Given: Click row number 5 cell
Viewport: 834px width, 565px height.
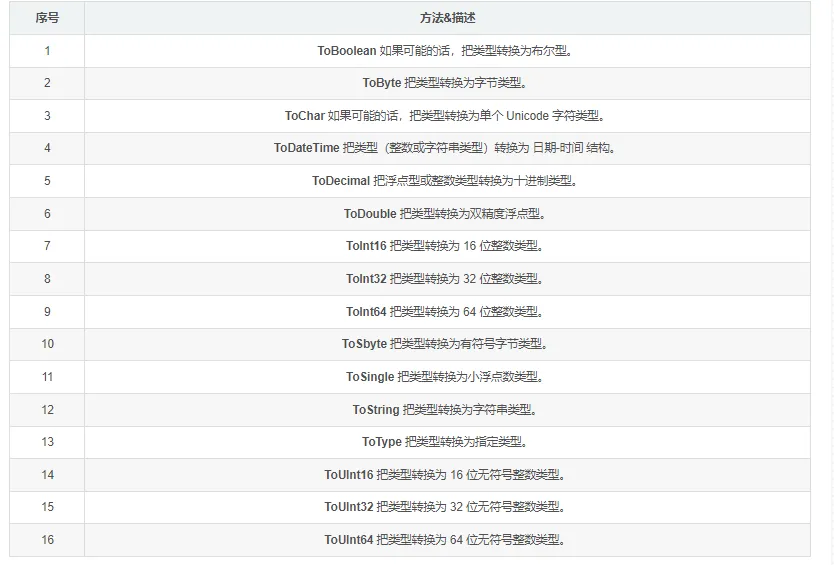Looking at the screenshot, I should pyautogui.click(x=47, y=181).
